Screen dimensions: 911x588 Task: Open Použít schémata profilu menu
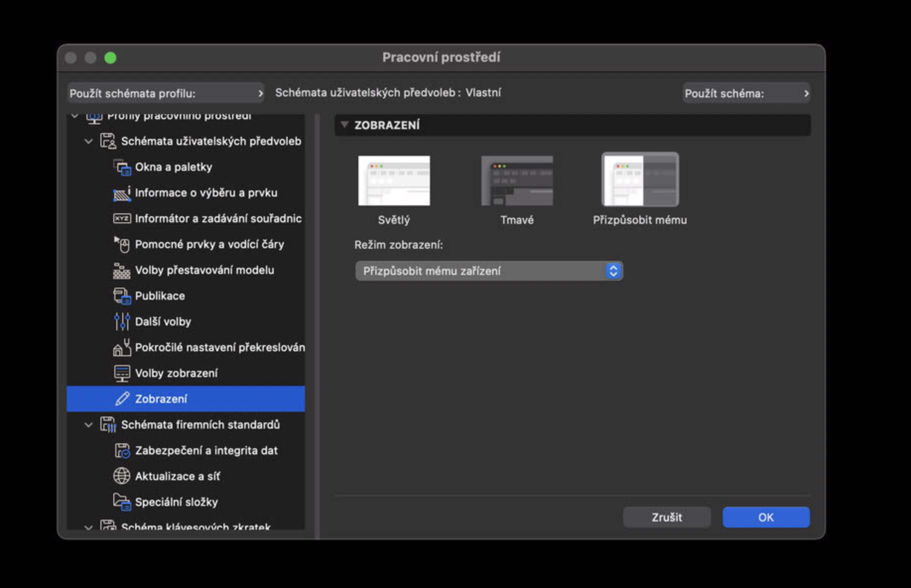166,93
